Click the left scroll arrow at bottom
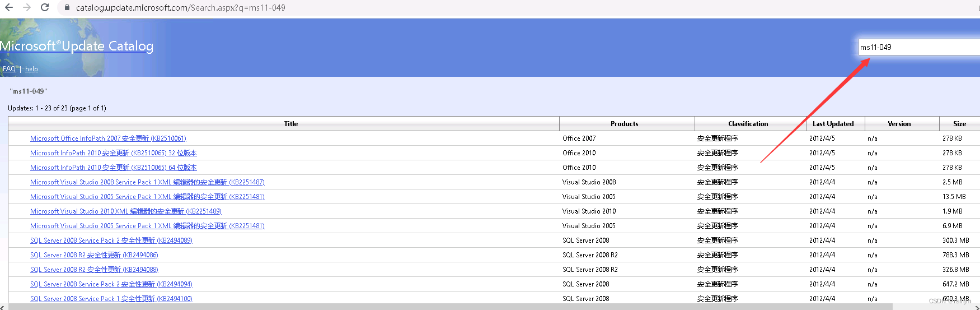This screenshot has width=980, height=310. [3, 307]
